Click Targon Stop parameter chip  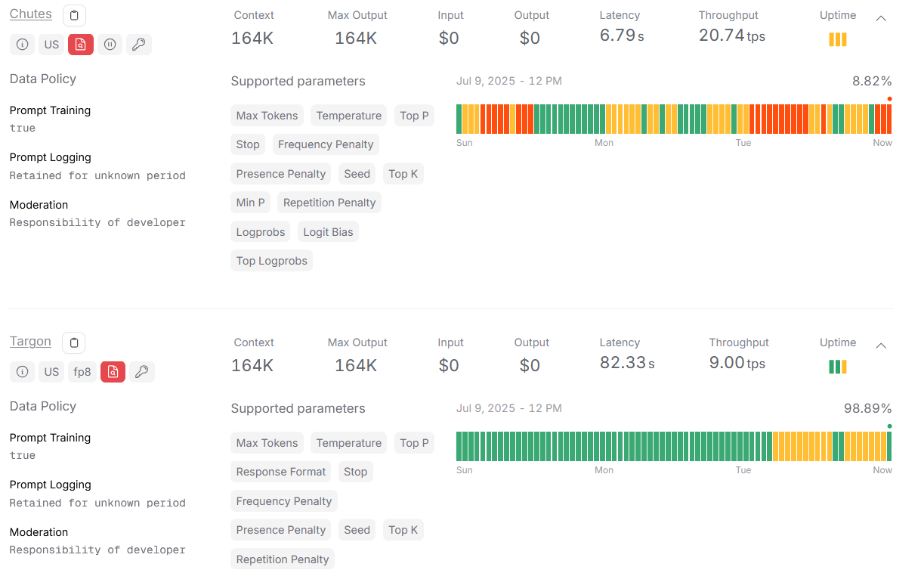pyautogui.click(x=356, y=472)
